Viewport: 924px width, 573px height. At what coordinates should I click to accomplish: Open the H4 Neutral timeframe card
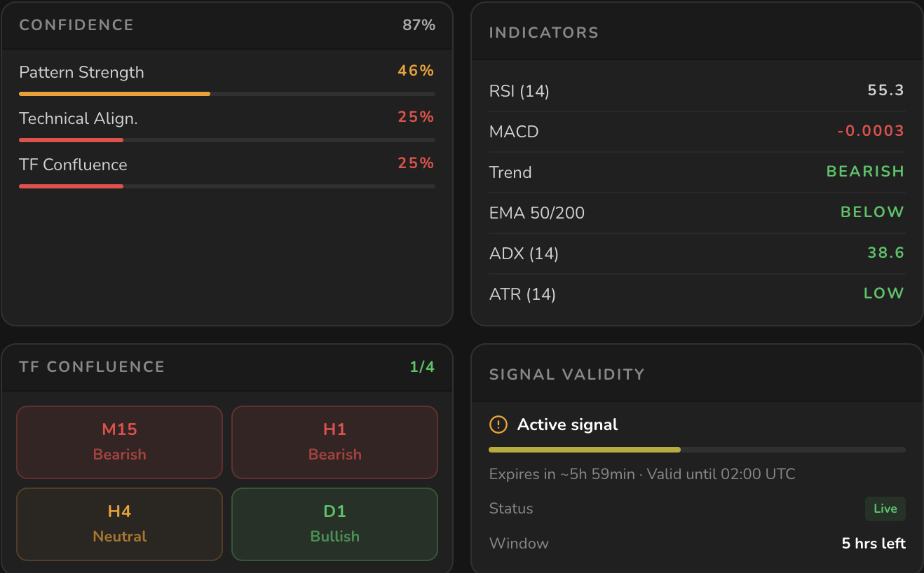[119, 525]
